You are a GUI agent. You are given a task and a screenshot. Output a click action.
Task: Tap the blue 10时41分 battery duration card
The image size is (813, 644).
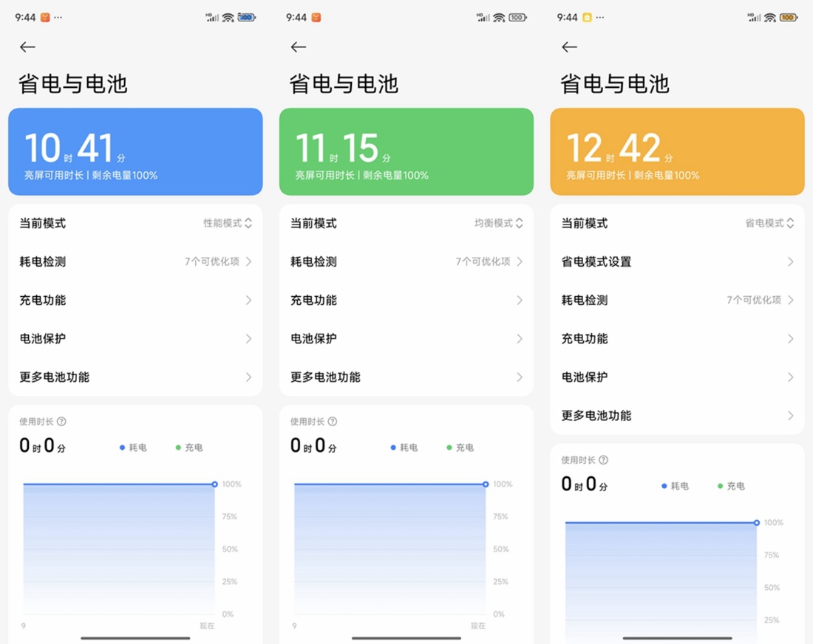(135, 152)
